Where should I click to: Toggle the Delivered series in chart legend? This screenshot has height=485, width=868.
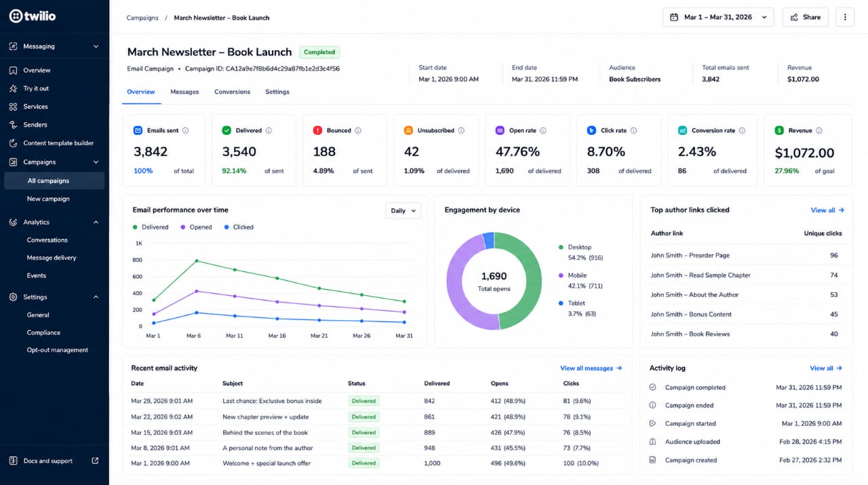tap(151, 227)
